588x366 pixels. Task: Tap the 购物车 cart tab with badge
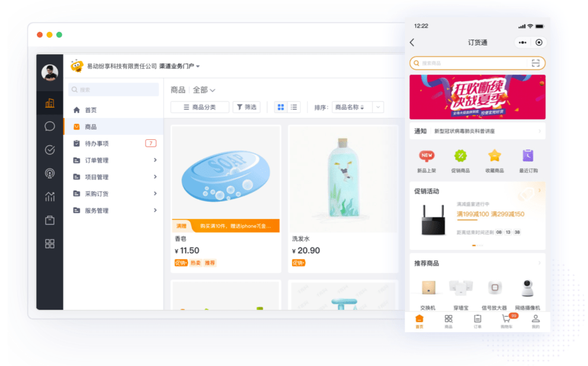click(x=507, y=322)
